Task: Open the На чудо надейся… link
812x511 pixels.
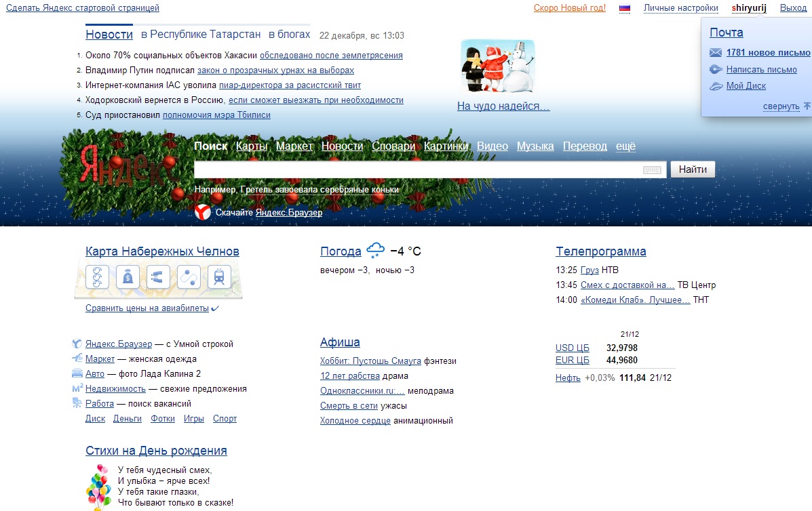Action: [x=503, y=106]
